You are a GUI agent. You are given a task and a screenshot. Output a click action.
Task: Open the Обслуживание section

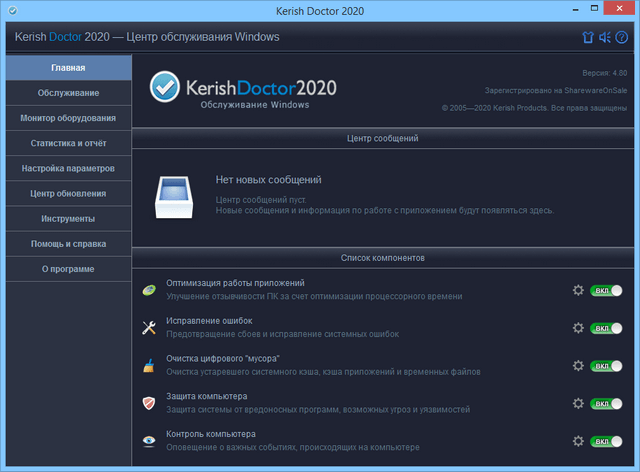(69, 93)
